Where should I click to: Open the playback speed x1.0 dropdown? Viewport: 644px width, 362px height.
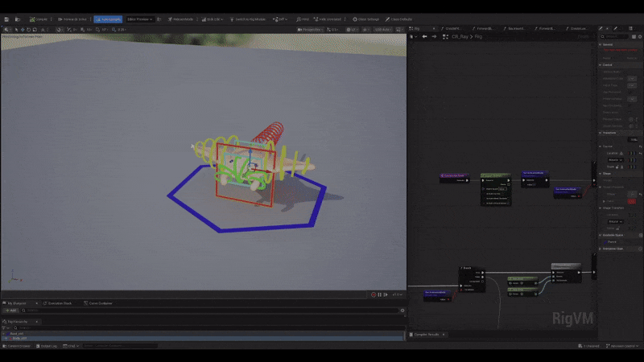click(397, 294)
